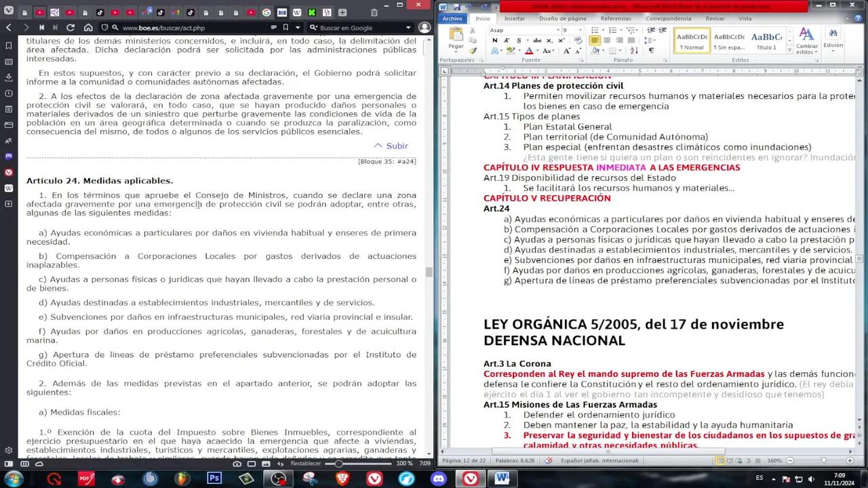Open the Archivo tab in Word
Viewport: 868px width, 488px height.
(452, 18)
